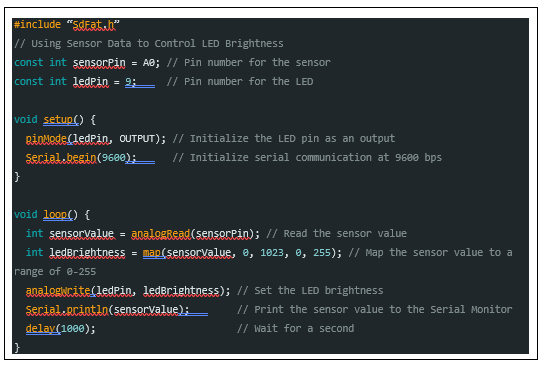
Task: Select the OUTPUT constant
Action: 137,139
